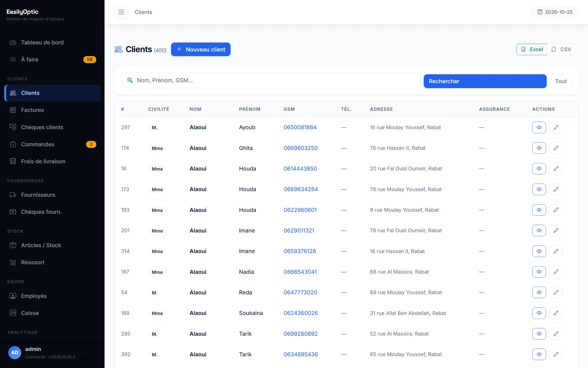Click GSM number 0669603250

click(x=301, y=148)
